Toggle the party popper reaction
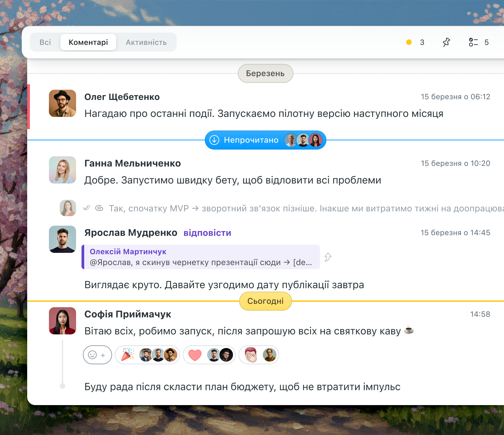The height and width of the screenshot is (435, 504). point(128,355)
